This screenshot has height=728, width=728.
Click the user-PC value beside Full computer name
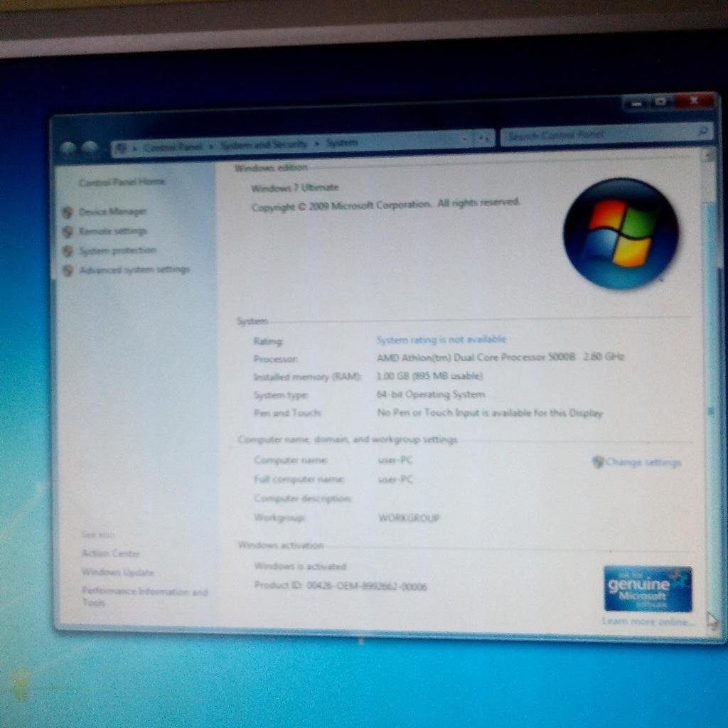point(395,479)
